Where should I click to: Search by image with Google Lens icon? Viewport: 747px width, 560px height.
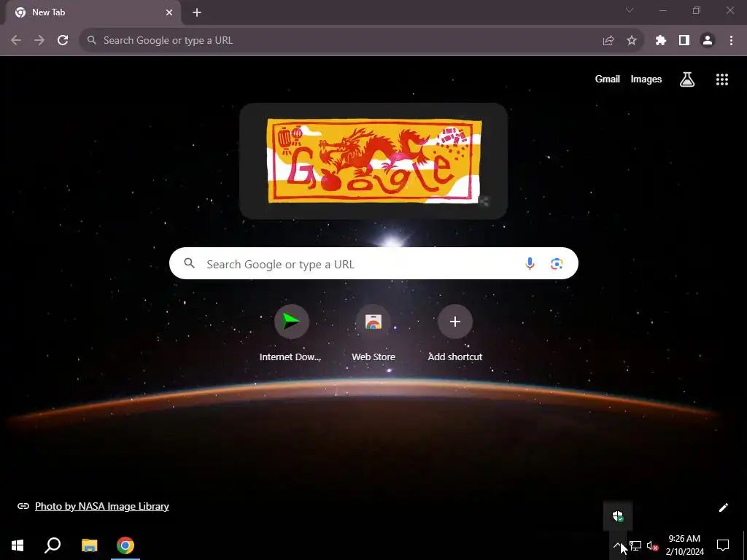coord(557,263)
